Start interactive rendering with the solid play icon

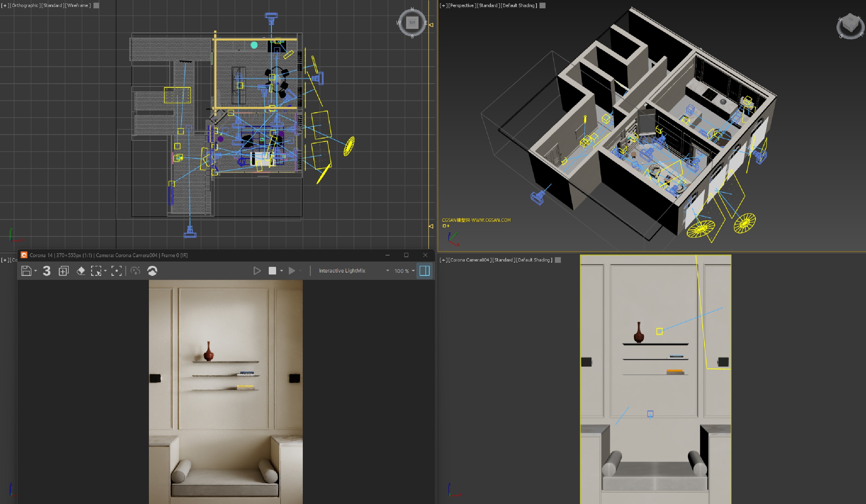tap(291, 271)
